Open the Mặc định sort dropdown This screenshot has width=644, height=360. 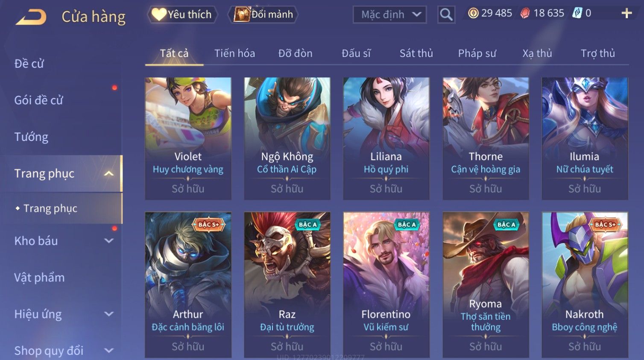point(390,15)
